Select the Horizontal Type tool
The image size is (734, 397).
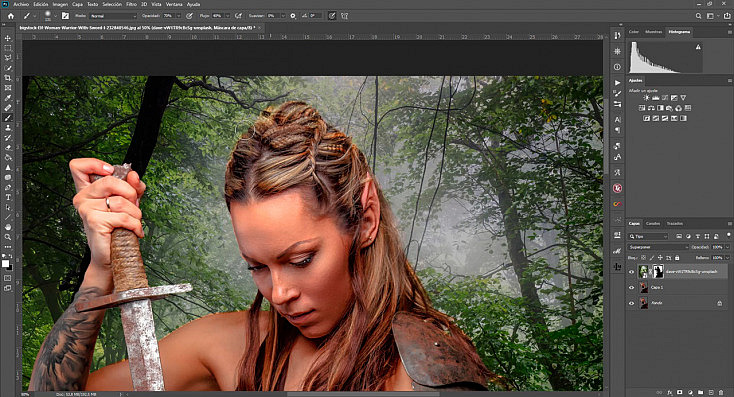[x=7, y=197]
